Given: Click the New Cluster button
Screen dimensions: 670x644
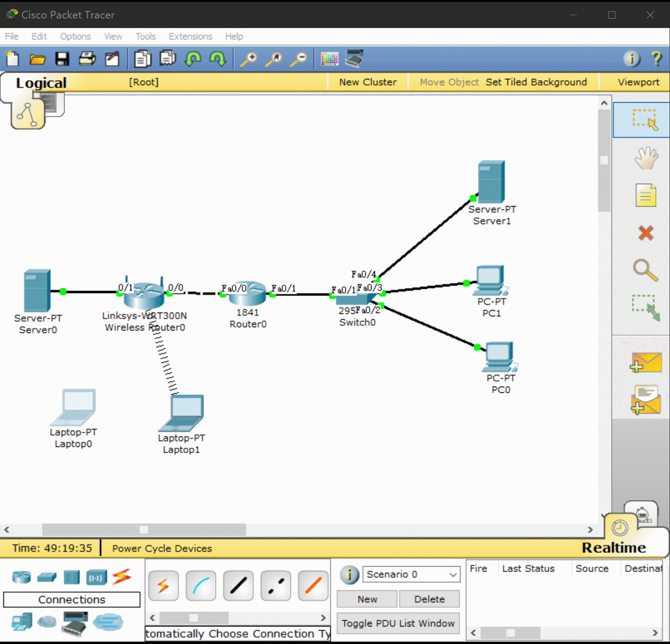Looking at the screenshot, I should coord(368,82).
